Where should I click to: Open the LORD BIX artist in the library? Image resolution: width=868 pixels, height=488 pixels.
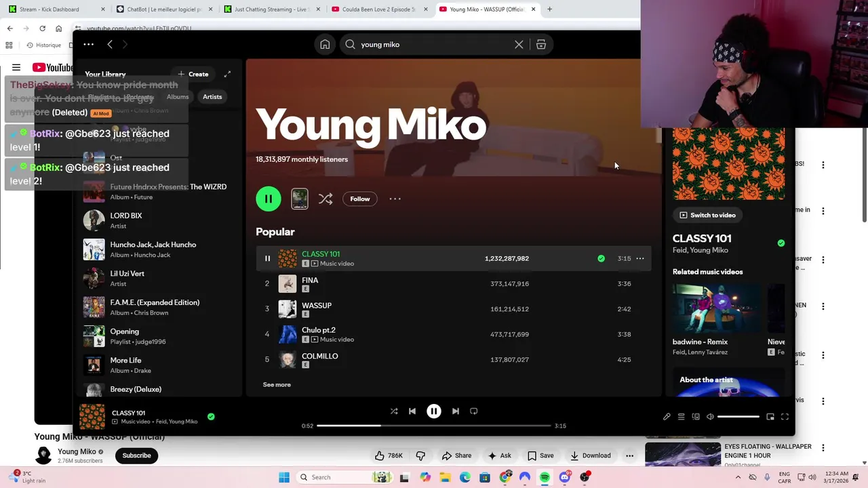pyautogui.click(x=161, y=220)
